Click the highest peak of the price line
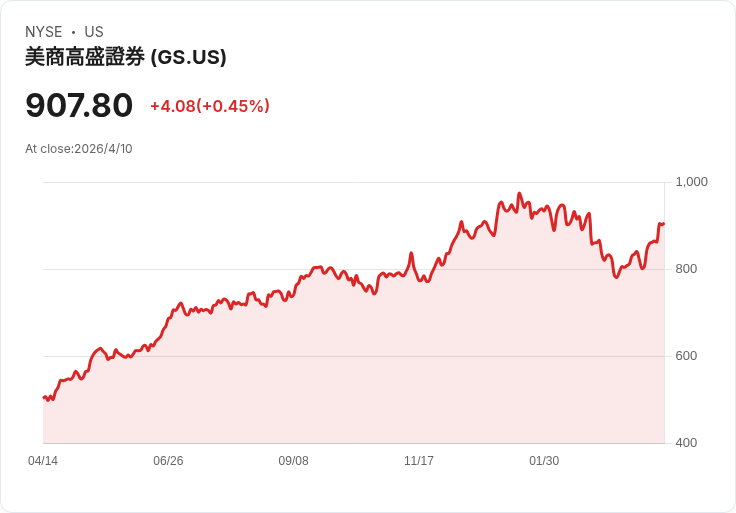Viewport: 736px width, 513px height. (519, 194)
